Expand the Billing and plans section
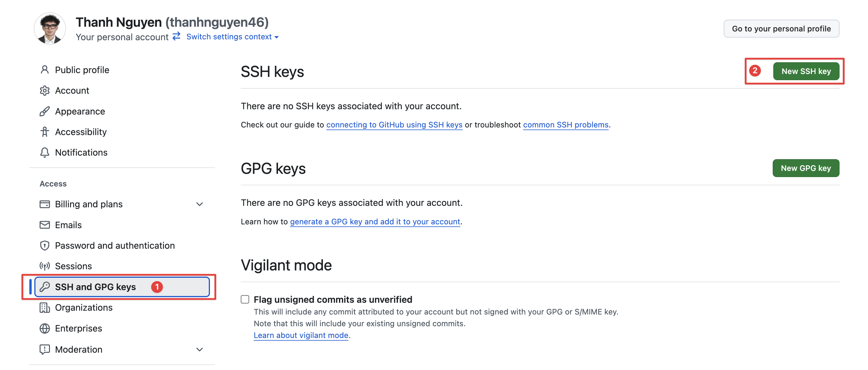 199,204
